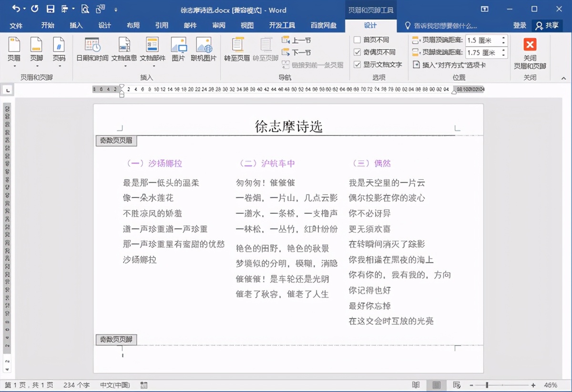This screenshot has height=392, width=572.
Task: Insert the date and time into the header
Action: (93, 48)
